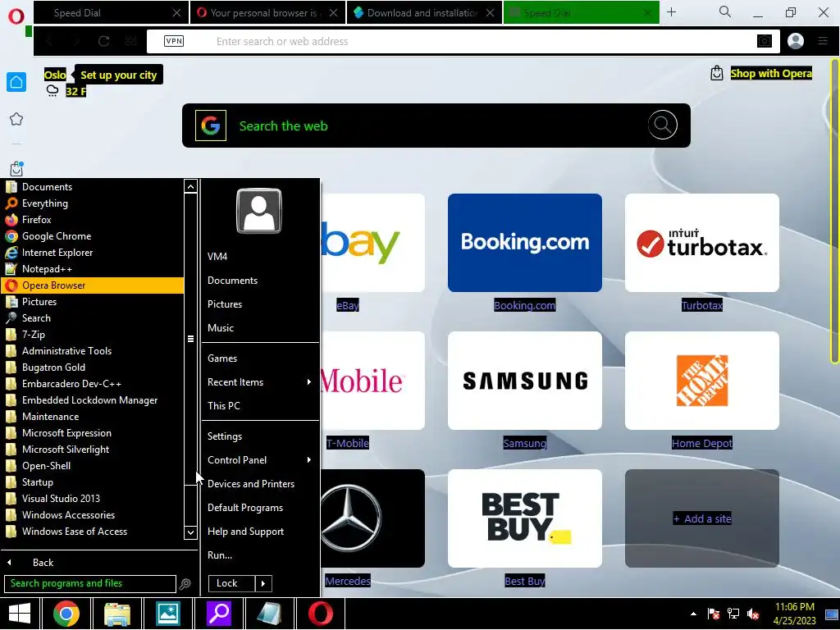The width and height of the screenshot is (840, 630).
Task: Click the Shop with Opera bag icon
Action: coord(716,73)
